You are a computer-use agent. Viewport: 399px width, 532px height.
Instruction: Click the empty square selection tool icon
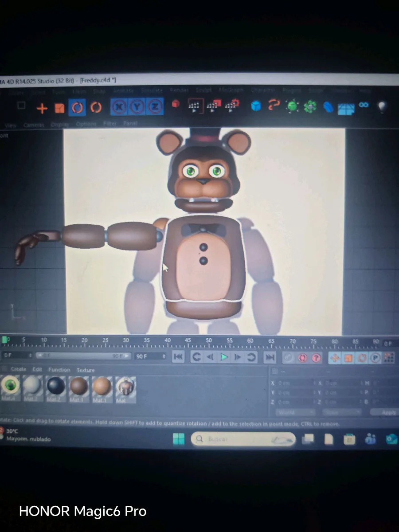[x=21, y=106]
